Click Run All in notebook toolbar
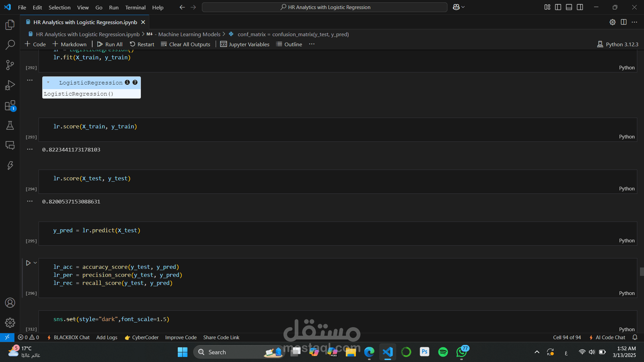The image size is (644, 362). click(x=110, y=44)
